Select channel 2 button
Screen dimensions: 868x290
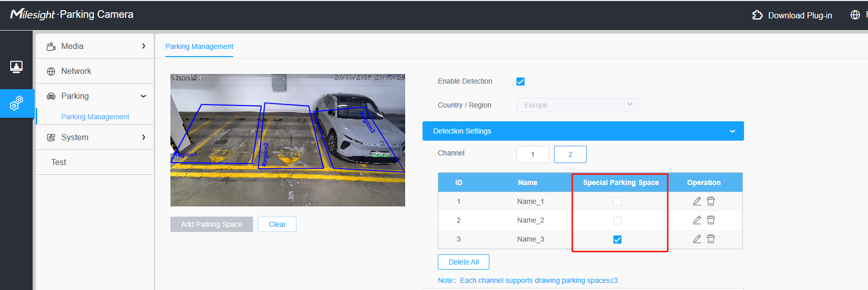(571, 154)
